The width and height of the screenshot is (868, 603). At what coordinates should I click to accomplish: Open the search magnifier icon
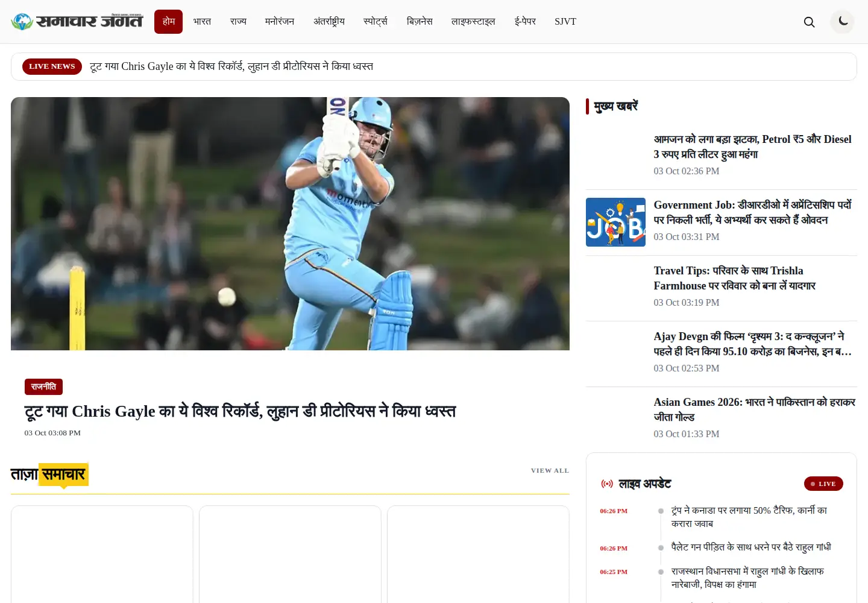pyautogui.click(x=809, y=22)
